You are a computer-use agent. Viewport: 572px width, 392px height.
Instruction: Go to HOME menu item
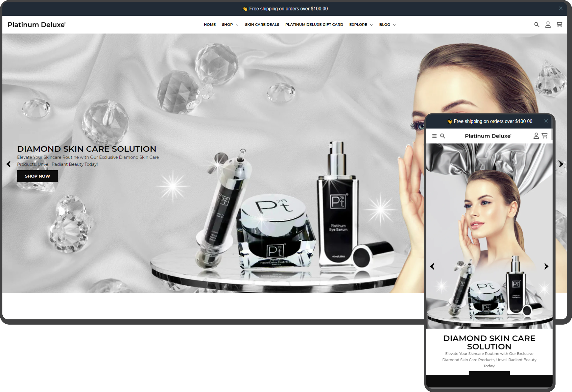coord(210,25)
